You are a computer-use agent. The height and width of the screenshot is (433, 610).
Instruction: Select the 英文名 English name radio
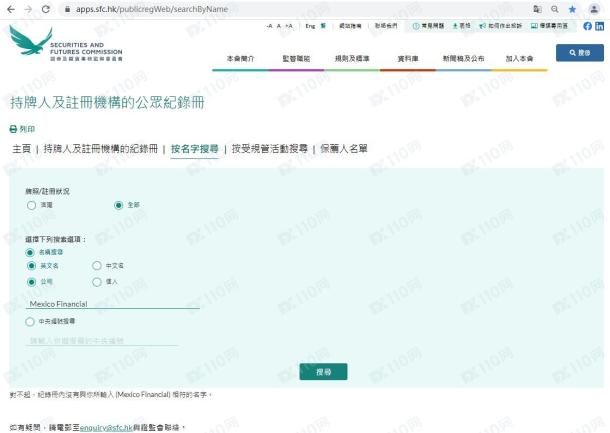pos(32,266)
